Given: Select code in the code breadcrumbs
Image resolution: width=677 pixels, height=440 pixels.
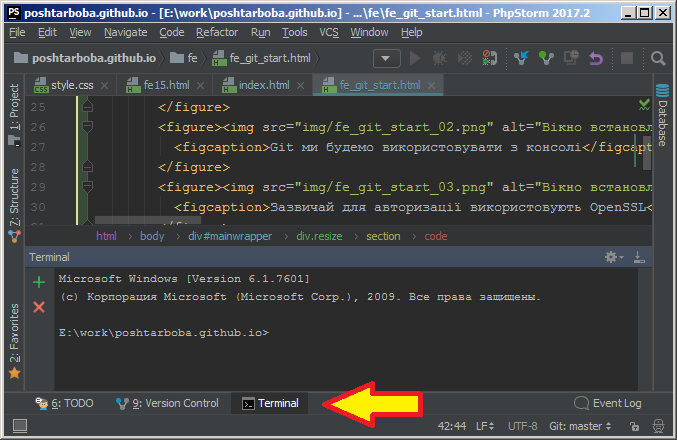Looking at the screenshot, I should tap(436, 236).
